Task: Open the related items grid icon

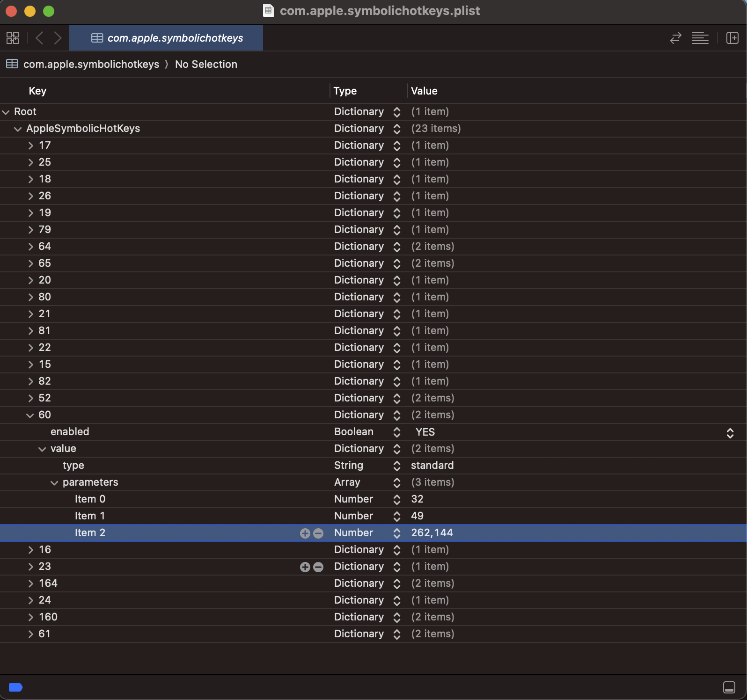Action: (x=13, y=38)
